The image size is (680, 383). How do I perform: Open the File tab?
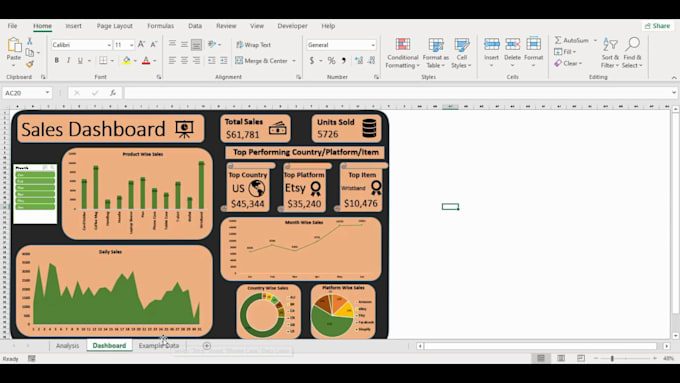tap(13, 26)
